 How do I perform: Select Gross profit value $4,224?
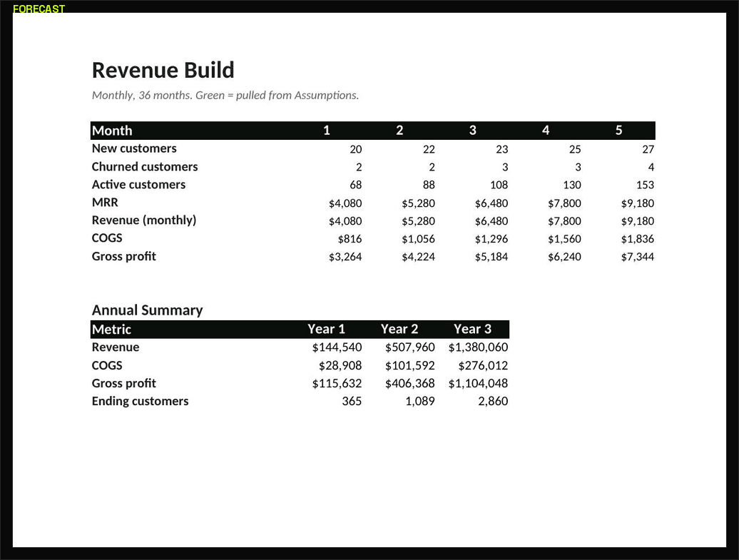point(419,257)
